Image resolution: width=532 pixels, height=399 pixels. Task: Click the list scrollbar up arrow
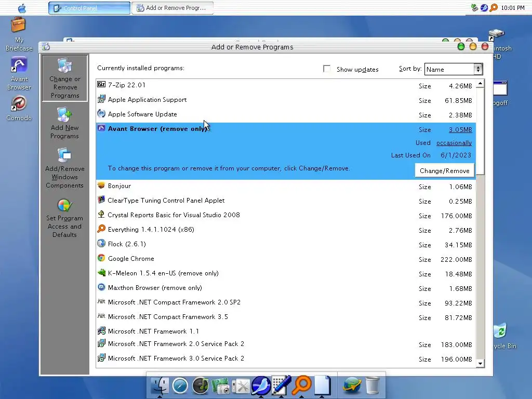(480, 84)
